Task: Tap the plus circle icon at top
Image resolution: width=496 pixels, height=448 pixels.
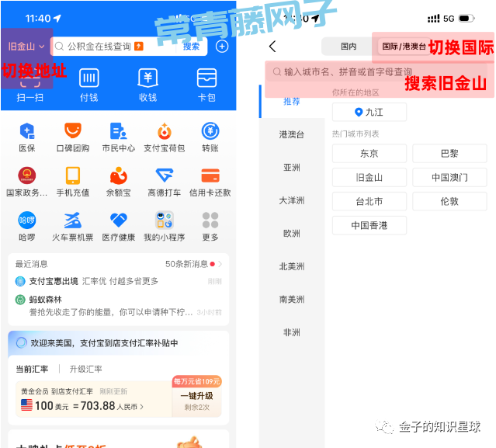Action: point(222,47)
